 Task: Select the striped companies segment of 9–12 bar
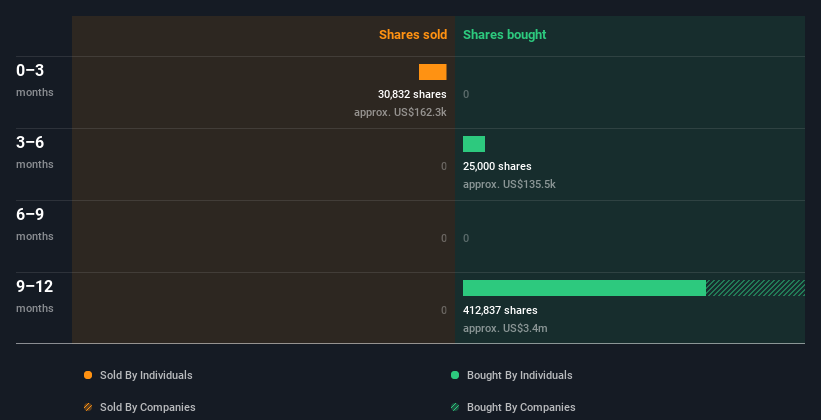[x=755, y=288]
